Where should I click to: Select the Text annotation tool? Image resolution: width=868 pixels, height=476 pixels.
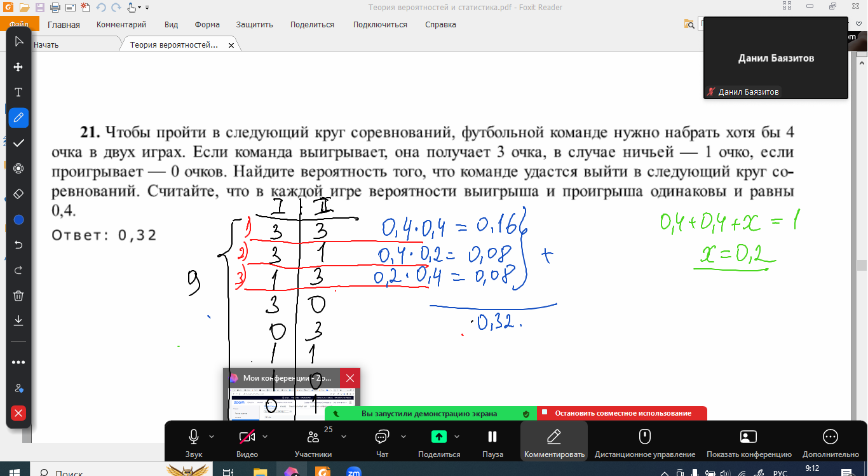18,92
